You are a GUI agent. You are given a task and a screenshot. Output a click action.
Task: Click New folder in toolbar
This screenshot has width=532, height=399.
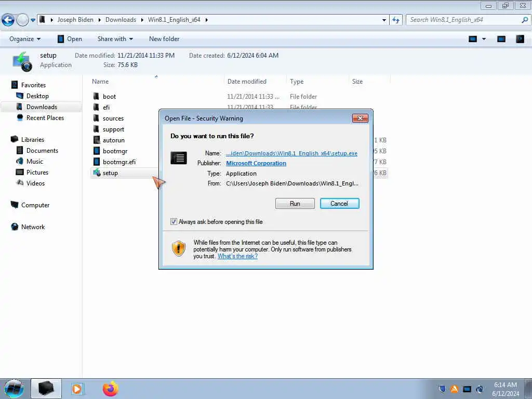164,39
